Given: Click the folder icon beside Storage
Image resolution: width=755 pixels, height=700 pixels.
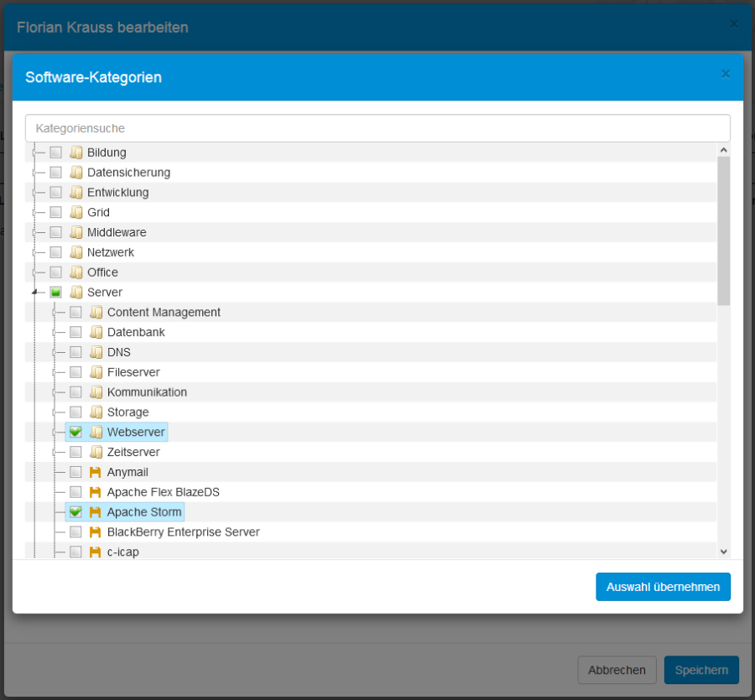Looking at the screenshot, I should 96,412.
